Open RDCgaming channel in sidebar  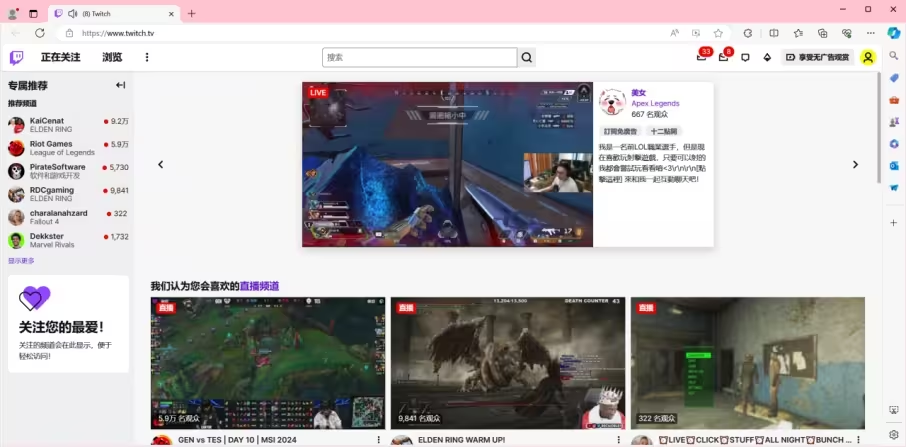[x=68, y=194]
